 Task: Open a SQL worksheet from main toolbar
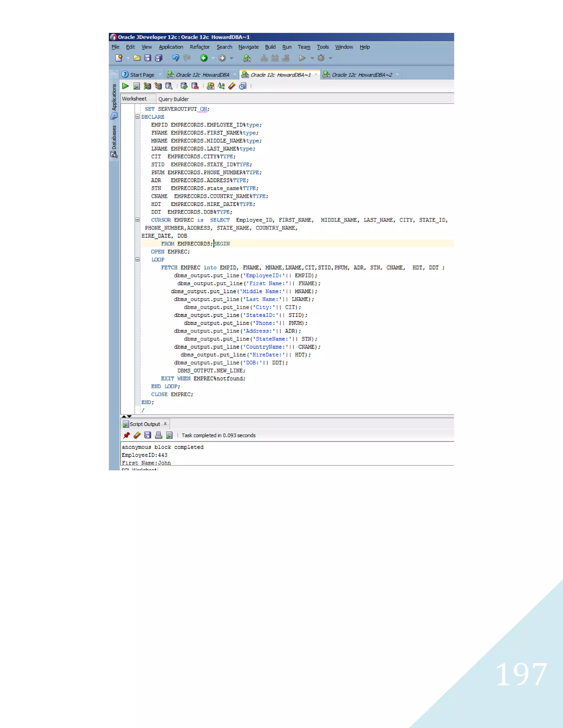click(247, 58)
